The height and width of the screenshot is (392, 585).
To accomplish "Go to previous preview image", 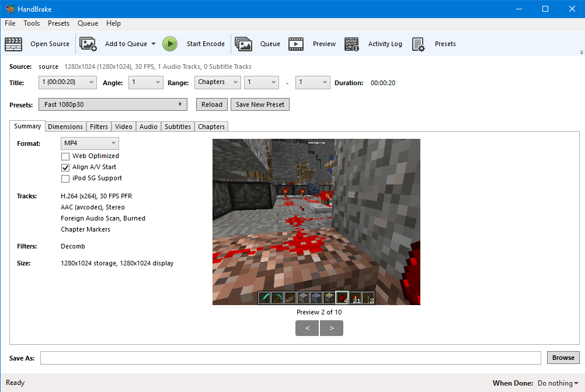I will pyautogui.click(x=307, y=328).
